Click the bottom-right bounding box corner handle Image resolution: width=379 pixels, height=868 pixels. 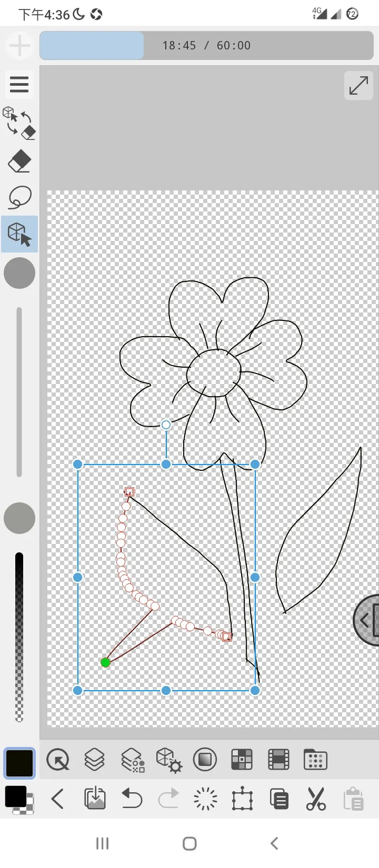click(x=255, y=690)
